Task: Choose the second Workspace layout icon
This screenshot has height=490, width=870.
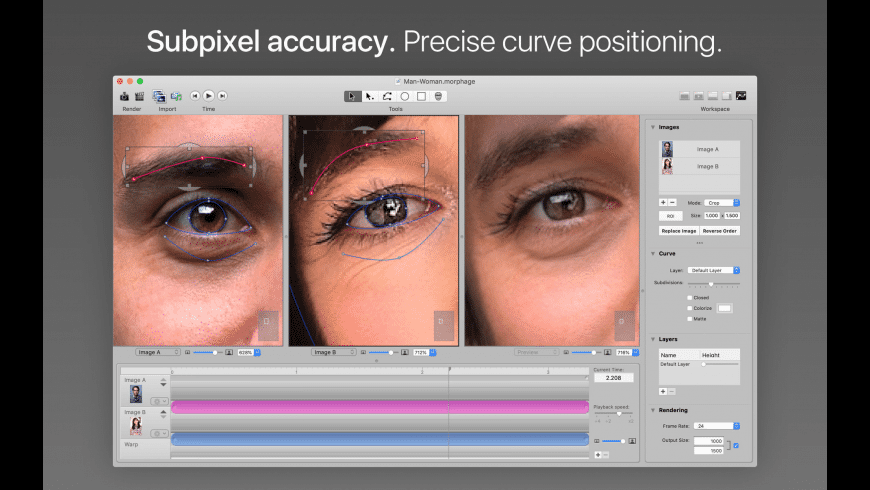Action: pos(699,96)
